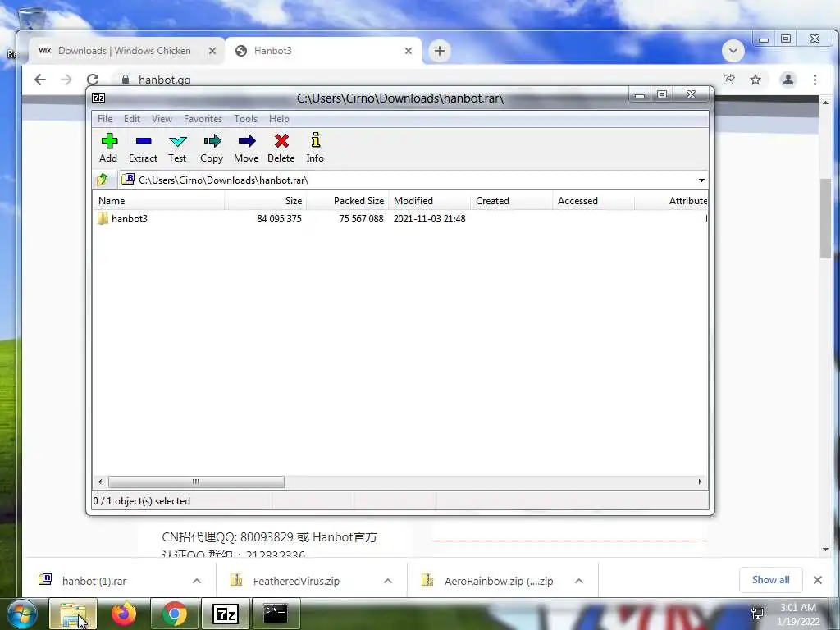Open the Chrome profile icon
The image size is (840, 630).
click(x=788, y=80)
